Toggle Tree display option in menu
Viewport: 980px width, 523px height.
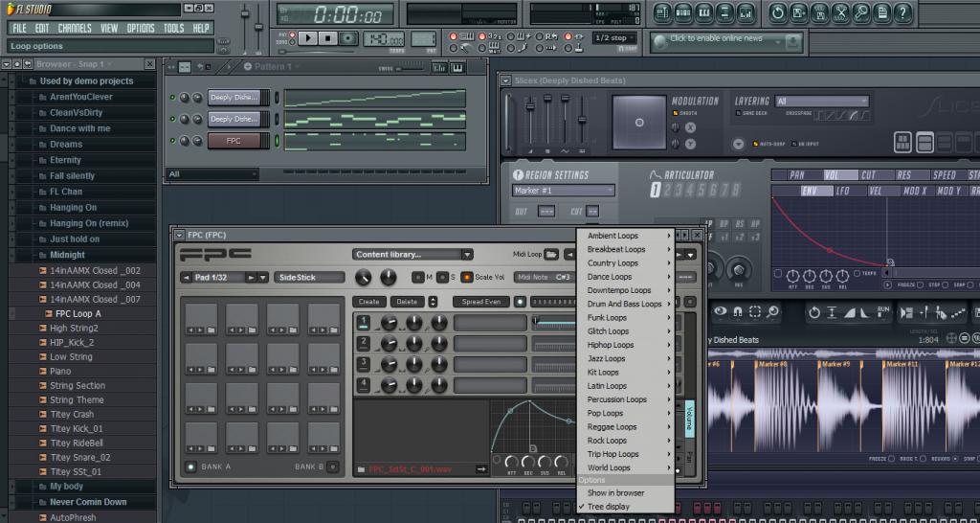click(608, 507)
